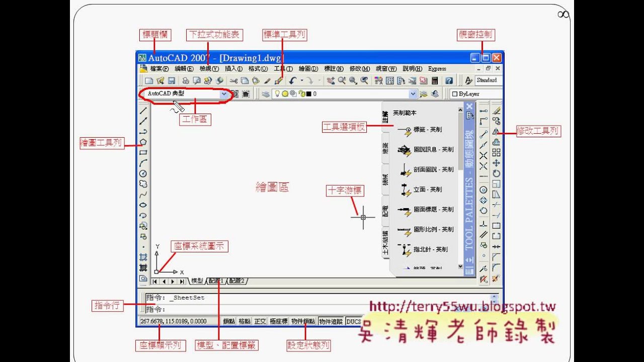
Task: Toggle the 正交 ortho status button
Action: (x=260, y=321)
